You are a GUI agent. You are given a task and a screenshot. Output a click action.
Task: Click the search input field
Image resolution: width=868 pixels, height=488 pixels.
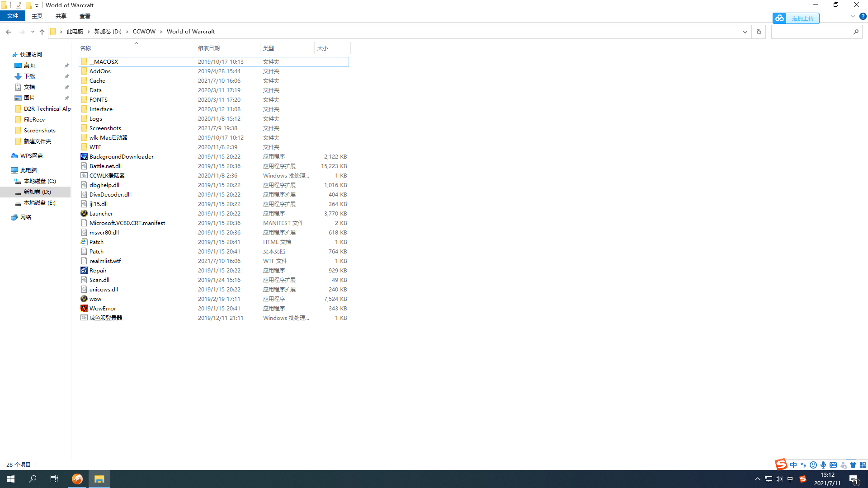811,32
